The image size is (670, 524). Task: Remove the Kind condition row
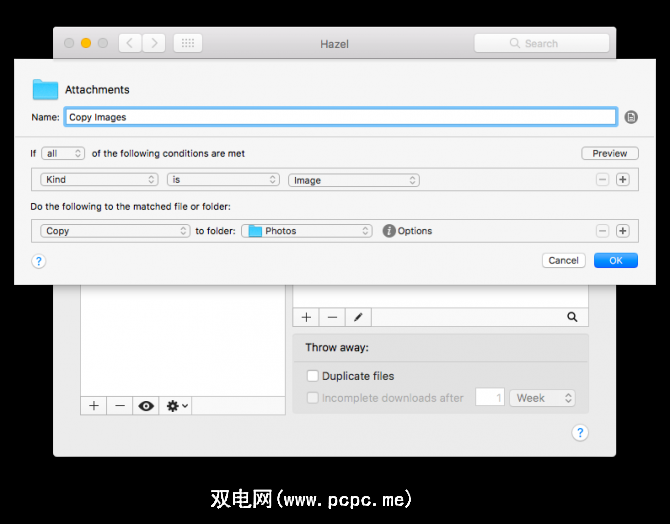(x=602, y=180)
